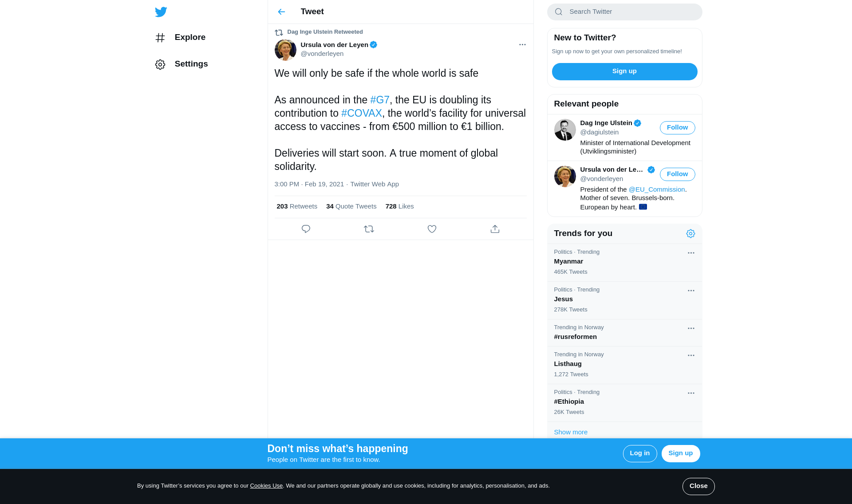Screen dimensions: 852x504
Task: Open Ursula von der Leyen's avatar in Relevant people
Action: [565, 176]
